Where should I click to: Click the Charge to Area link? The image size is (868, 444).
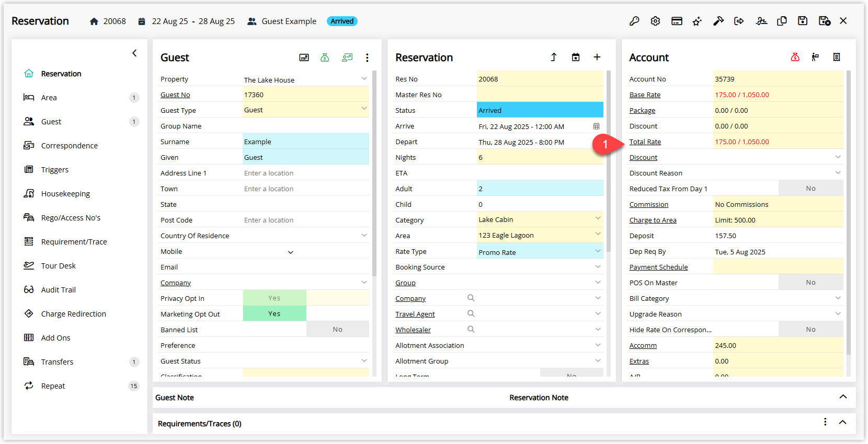click(653, 220)
